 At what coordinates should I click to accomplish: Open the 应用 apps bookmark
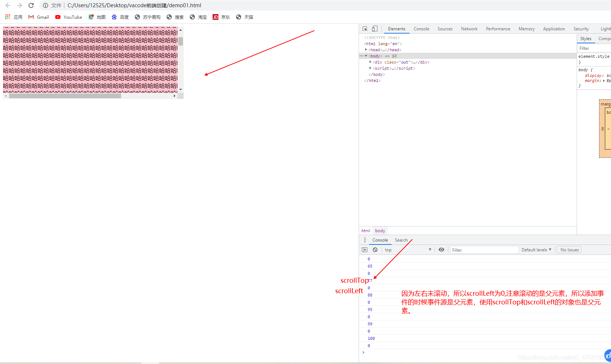[x=14, y=17]
